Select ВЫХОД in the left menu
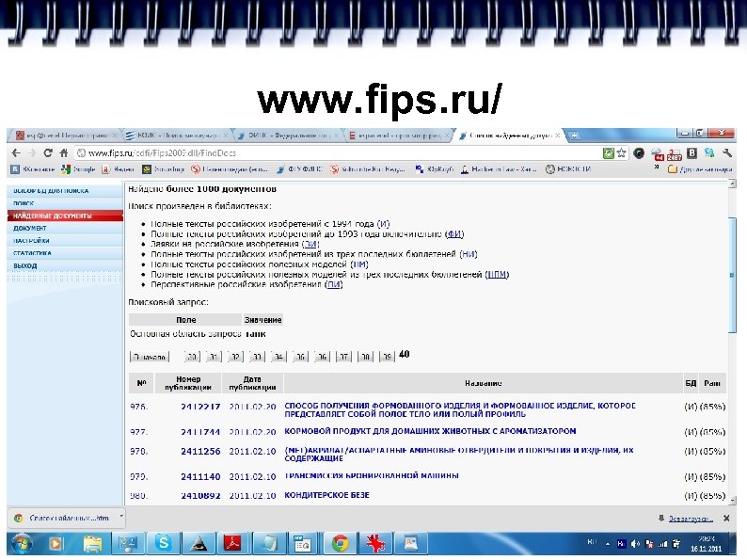This screenshot has width=747, height=560. pyautogui.click(x=65, y=265)
